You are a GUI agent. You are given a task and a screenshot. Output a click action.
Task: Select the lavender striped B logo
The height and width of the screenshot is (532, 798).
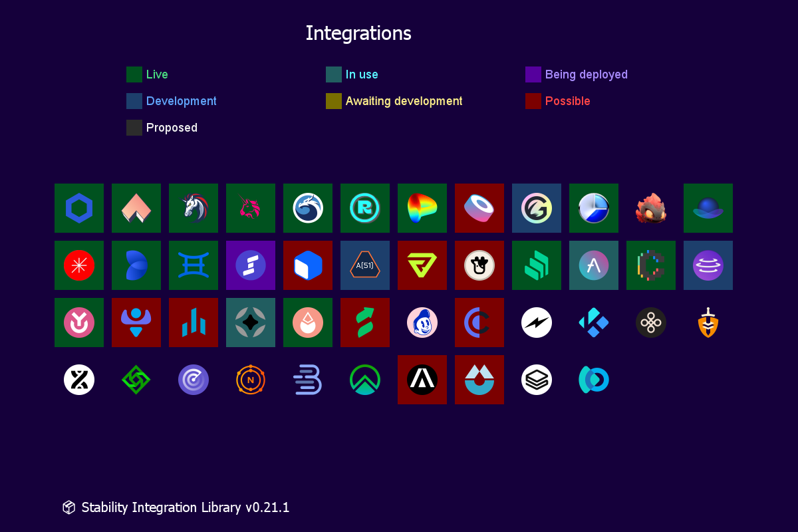tap(308, 380)
